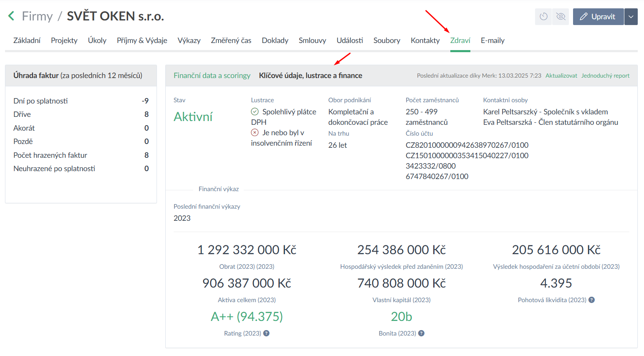This screenshot has height=356, width=644.
Task: Click the help icon beside Pohotová likvidita
Action: click(591, 300)
